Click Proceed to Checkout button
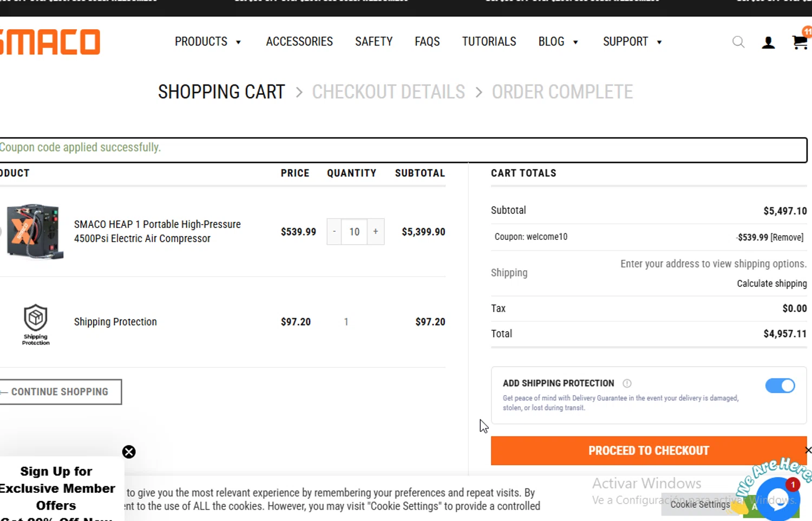 click(649, 451)
